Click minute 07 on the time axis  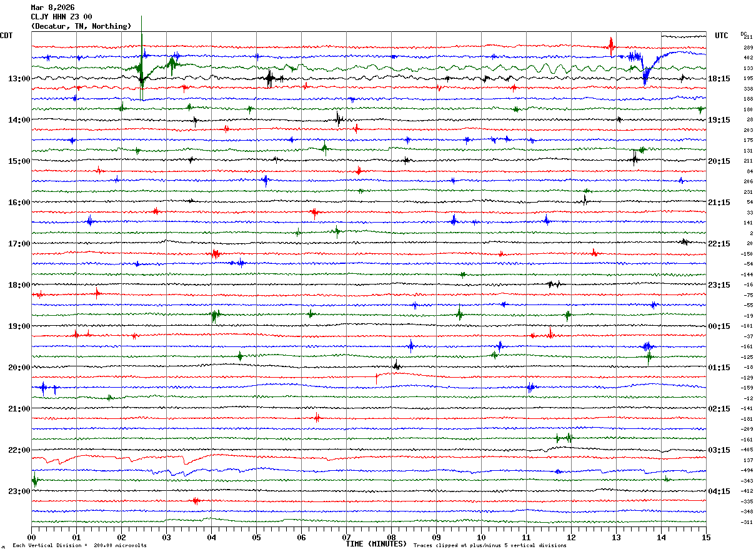point(346,537)
